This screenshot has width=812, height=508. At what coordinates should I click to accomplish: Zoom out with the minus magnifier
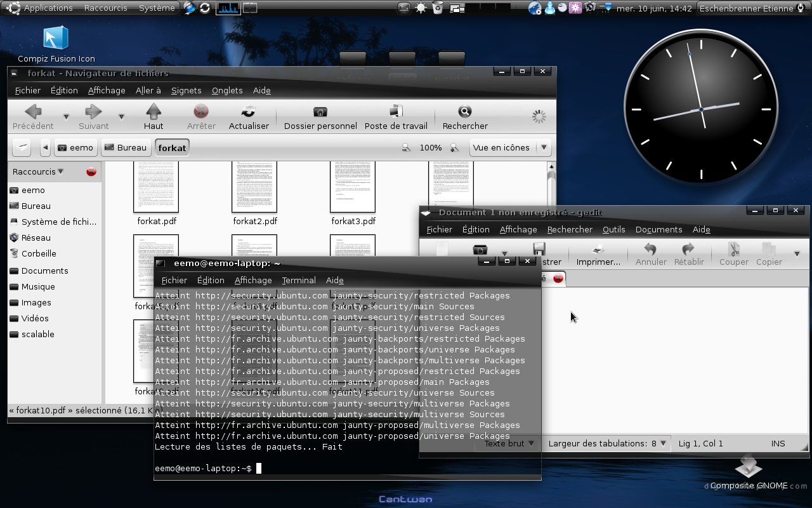point(406,147)
